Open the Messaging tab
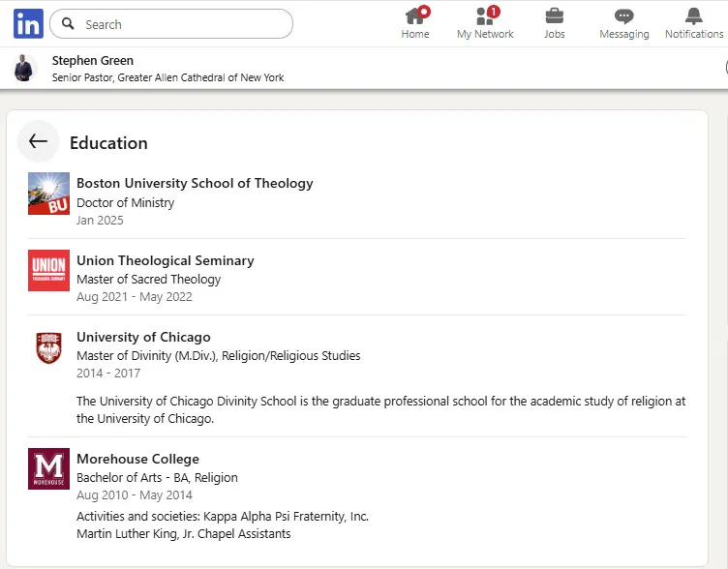The width and height of the screenshot is (728, 569). (624, 23)
